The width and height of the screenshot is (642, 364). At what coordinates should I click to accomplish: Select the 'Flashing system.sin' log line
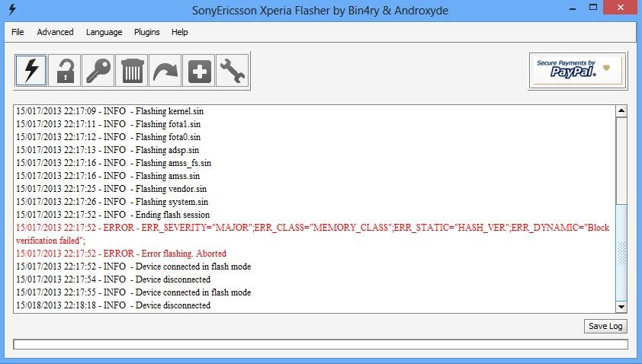point(112,202)
